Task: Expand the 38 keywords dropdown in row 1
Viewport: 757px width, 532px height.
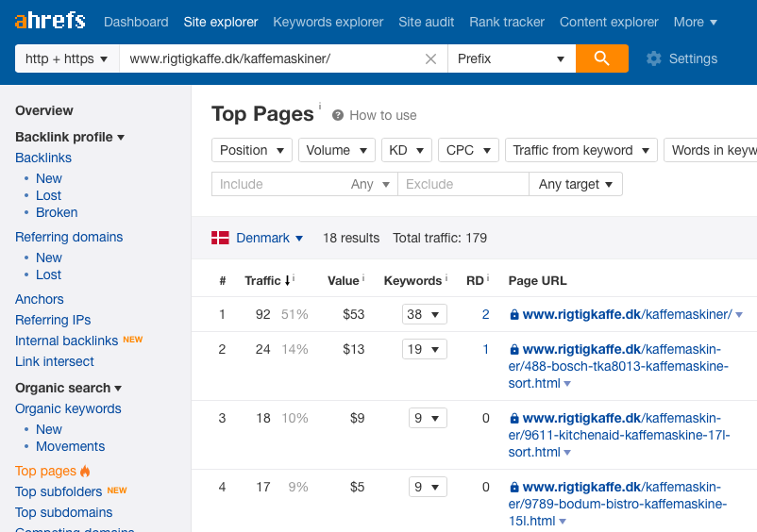Action: click(x=425, y=314)
